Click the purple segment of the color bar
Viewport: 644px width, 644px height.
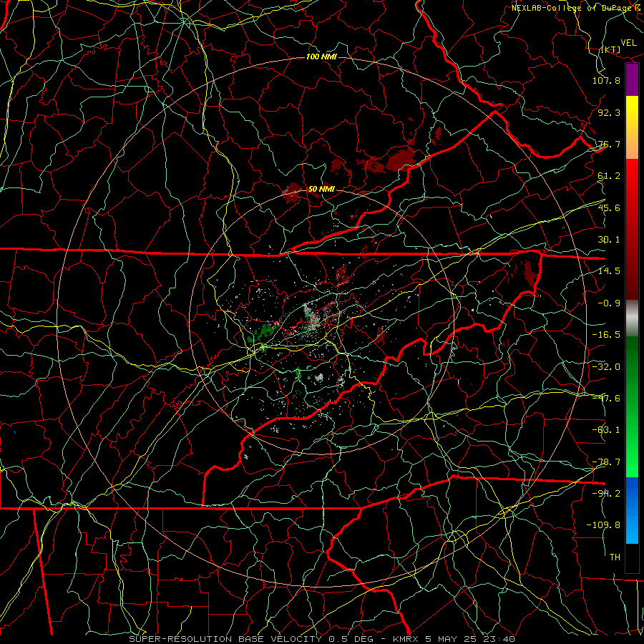click(632, 79)
